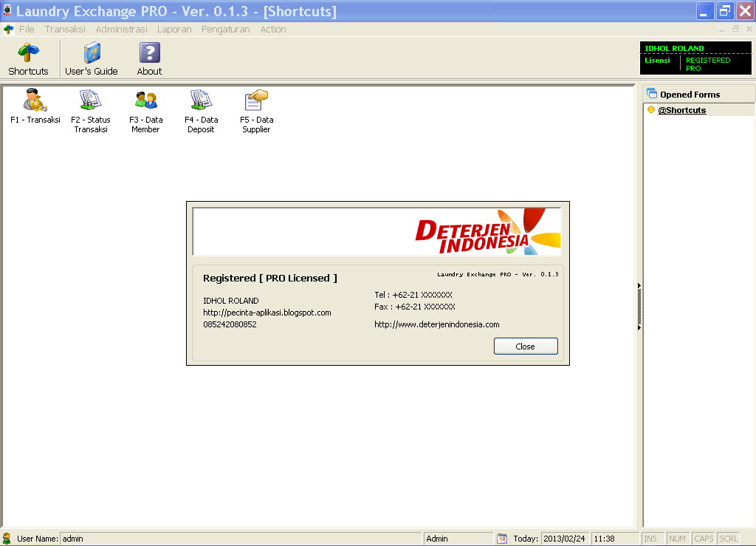Open the Administrasi menu

(122, 30)
